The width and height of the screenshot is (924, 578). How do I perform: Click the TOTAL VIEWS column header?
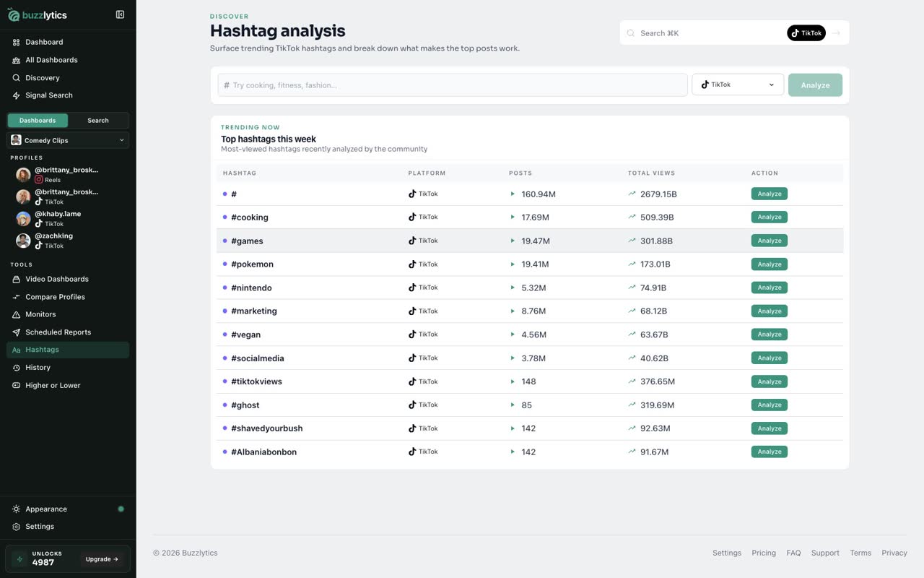[652, 173]
